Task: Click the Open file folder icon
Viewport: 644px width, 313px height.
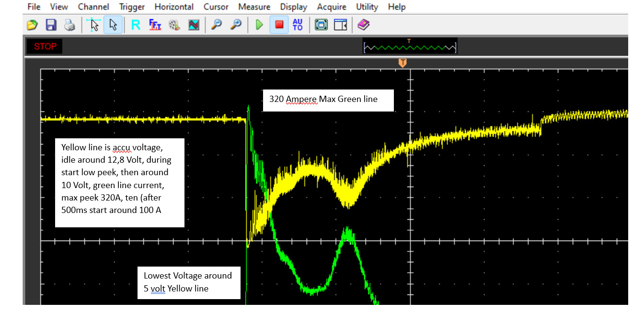Action: (x=32, y=25)
